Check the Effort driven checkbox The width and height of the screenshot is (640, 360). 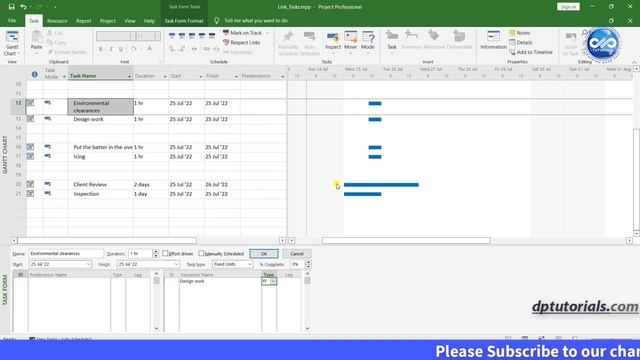(165, 253)
